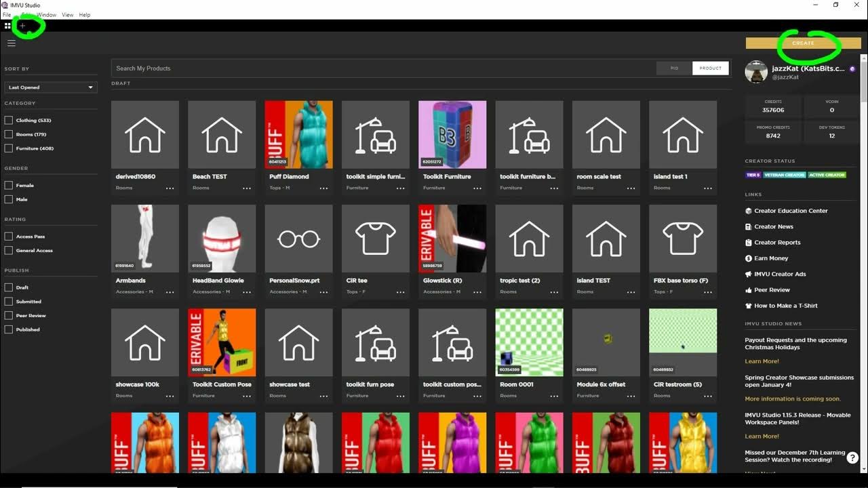Open options for tropic test (2)
868x488 pixels.
[x=554, y=292]
